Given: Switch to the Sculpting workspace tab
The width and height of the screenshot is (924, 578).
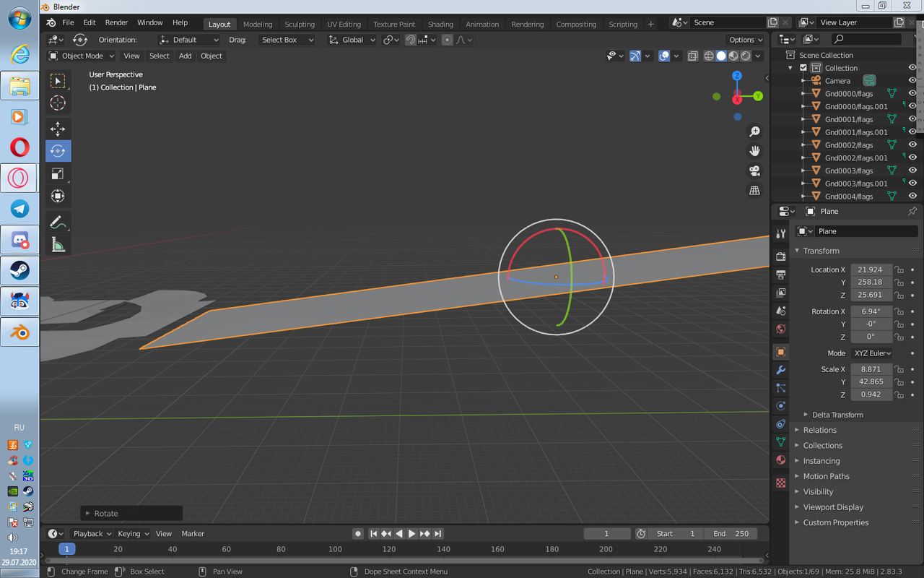Looking at the screenshot, I should [x=300, y=24].
